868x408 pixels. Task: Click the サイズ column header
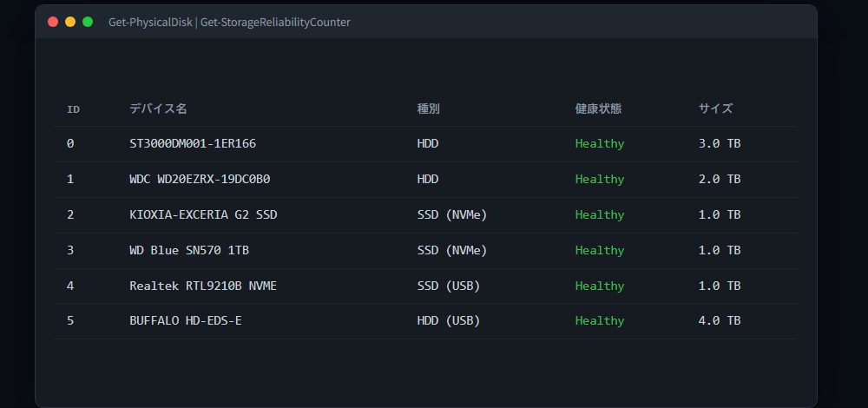(716, 109)
